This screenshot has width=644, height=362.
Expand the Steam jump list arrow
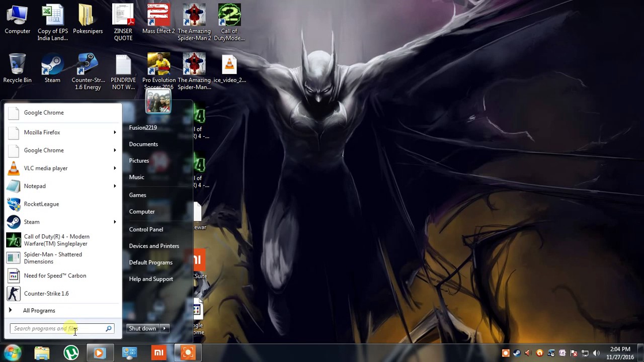pos(115,222)
